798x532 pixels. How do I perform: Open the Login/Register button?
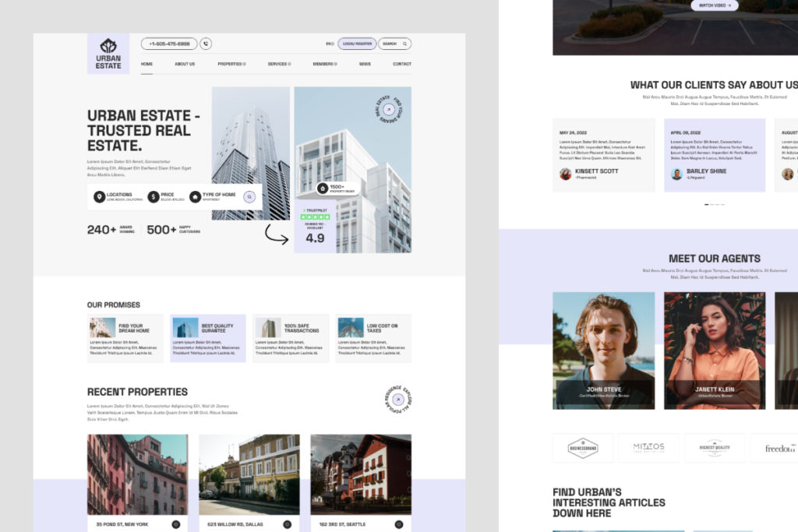tap(357, 44)
